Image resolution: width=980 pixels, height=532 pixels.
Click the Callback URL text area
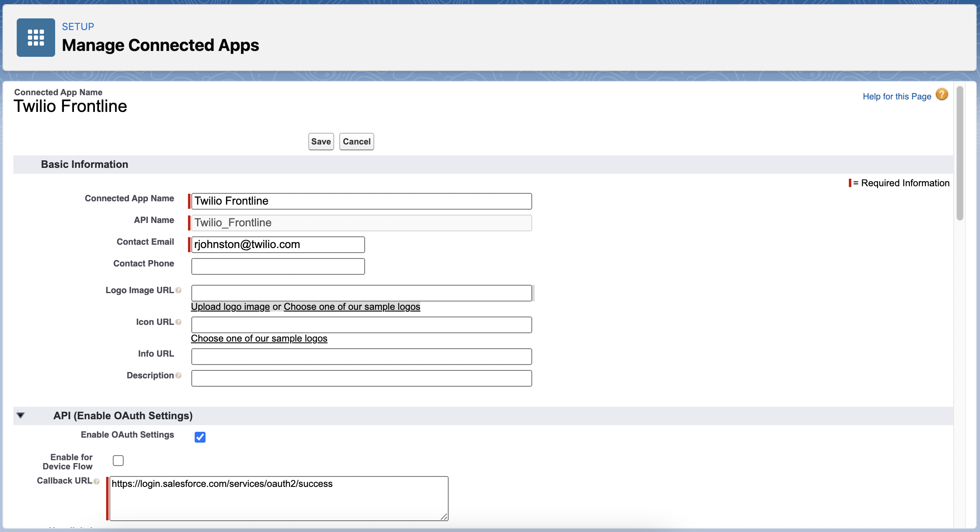[x=279, y=499]
